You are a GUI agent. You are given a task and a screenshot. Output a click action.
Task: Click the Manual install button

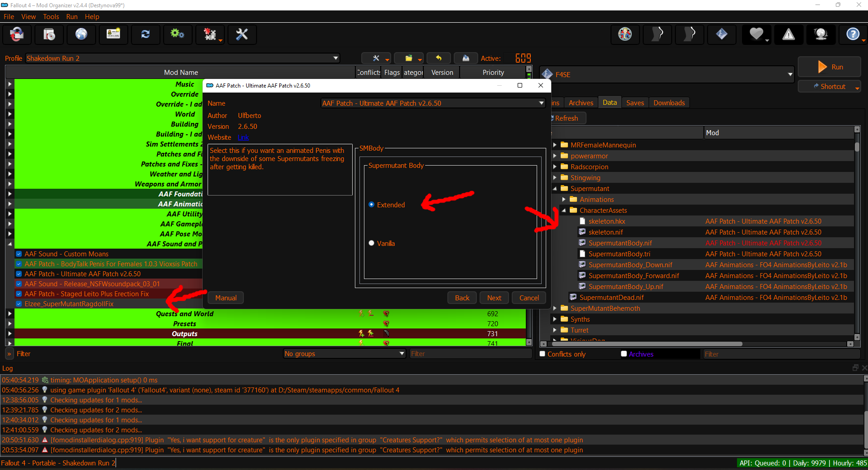tap(226, 298)
